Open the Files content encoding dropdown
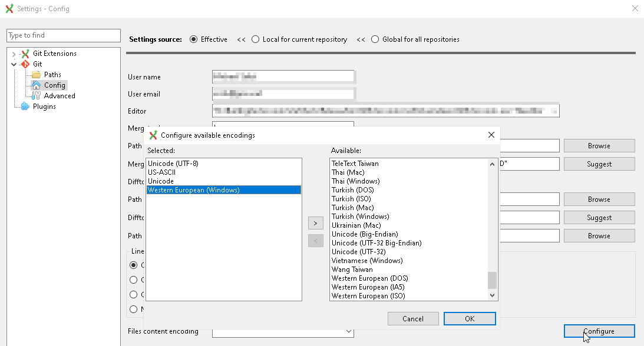Screen dimensions: 644x346 coord(348,331)
